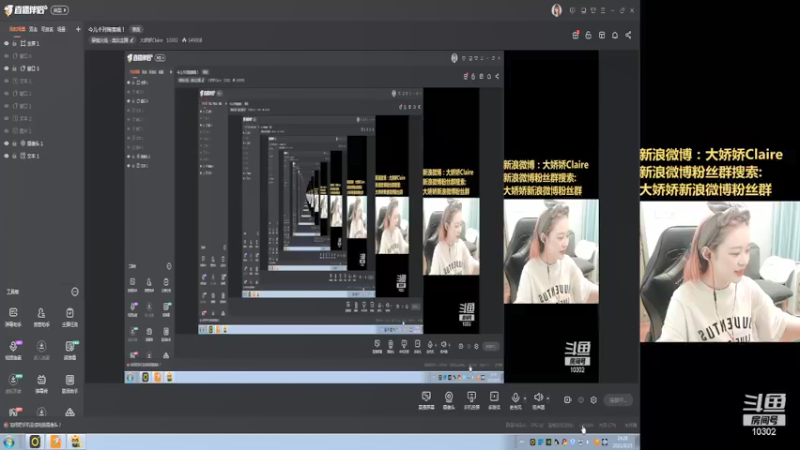800x450 pixels.
Task: Open the black-yellow ring app in taskbar
Action: coord(35,442)
